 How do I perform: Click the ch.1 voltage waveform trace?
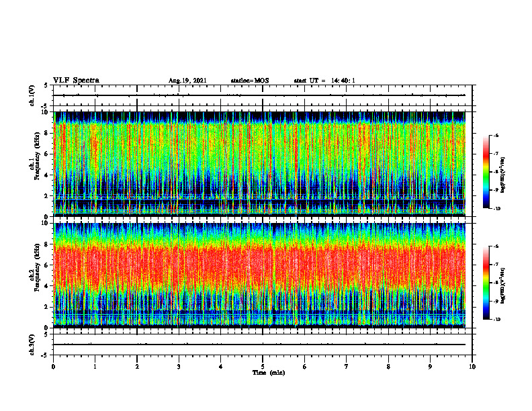tap(259, 95)
